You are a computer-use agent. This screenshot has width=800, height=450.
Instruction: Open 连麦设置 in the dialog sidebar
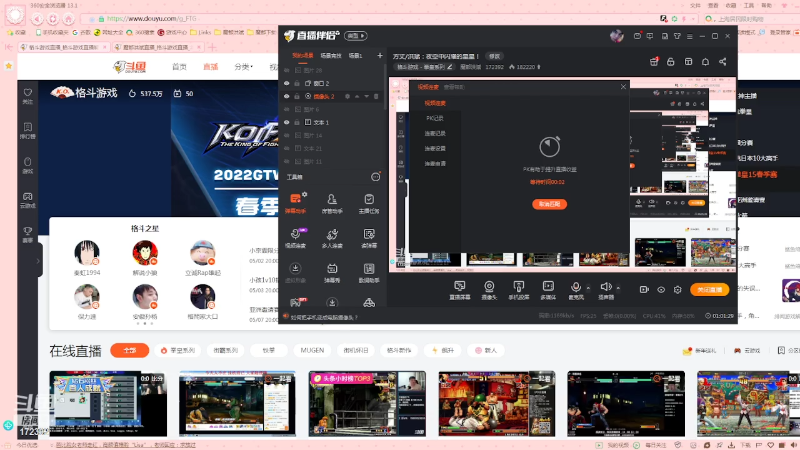435,148
